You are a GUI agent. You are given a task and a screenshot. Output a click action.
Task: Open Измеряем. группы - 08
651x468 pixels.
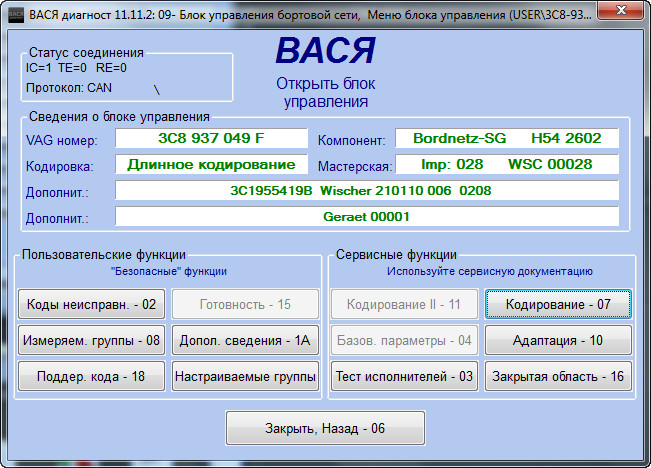pyautogui.click(x=90, y=340)
